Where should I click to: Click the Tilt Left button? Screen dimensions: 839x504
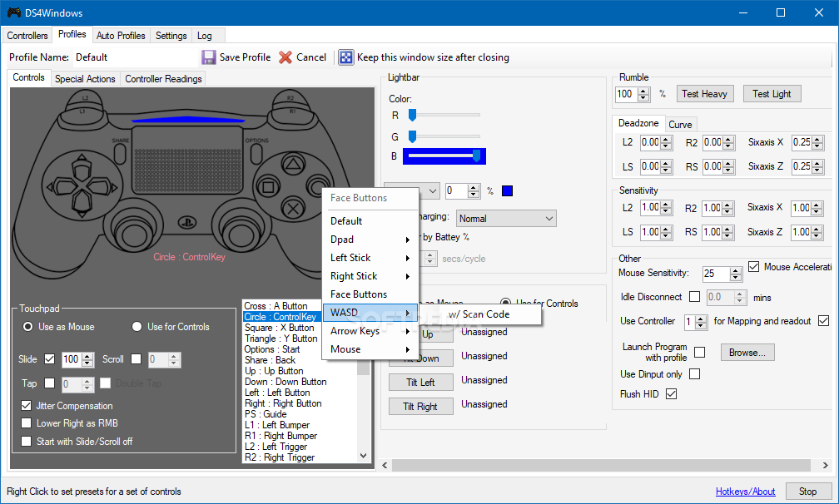point(420,382)
